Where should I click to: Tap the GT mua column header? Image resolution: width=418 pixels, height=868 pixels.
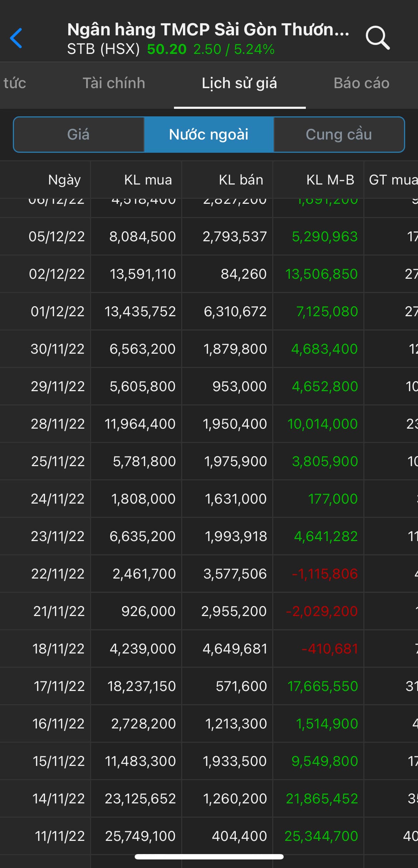(x=392, y=180)
